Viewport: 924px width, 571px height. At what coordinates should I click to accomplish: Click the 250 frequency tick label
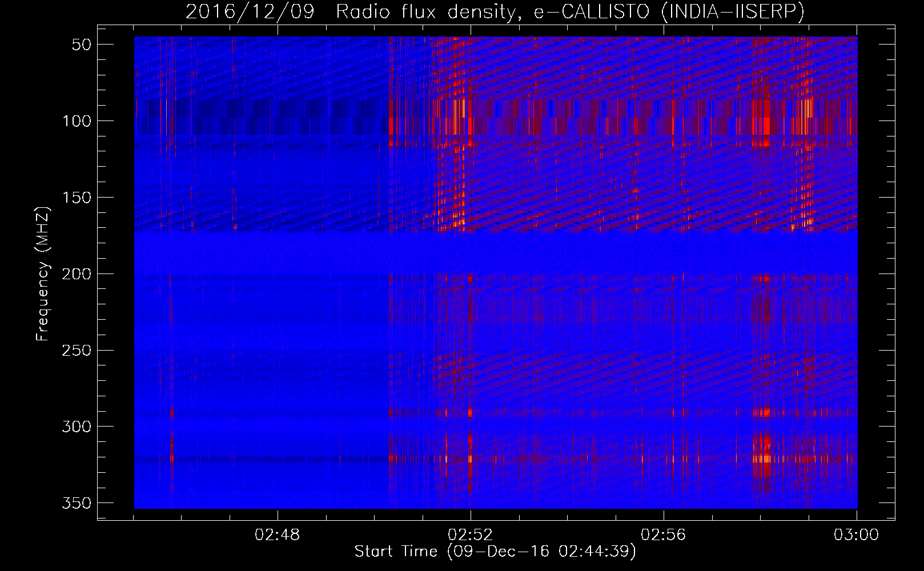click(x=77, y=350)
